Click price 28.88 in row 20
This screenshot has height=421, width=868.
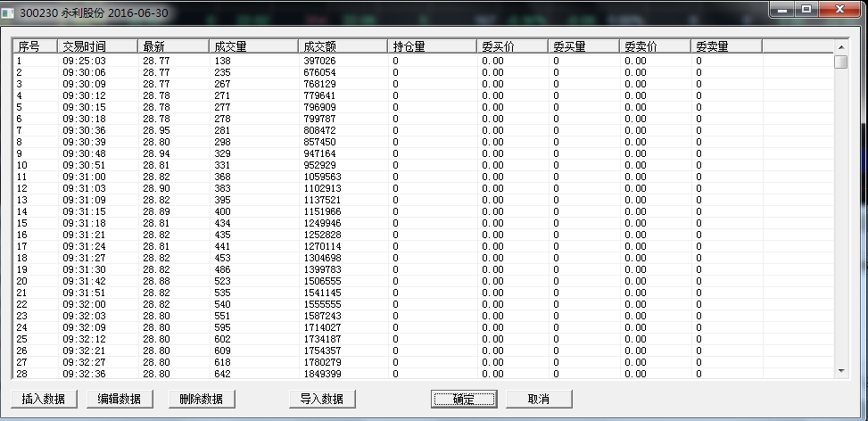156,282
